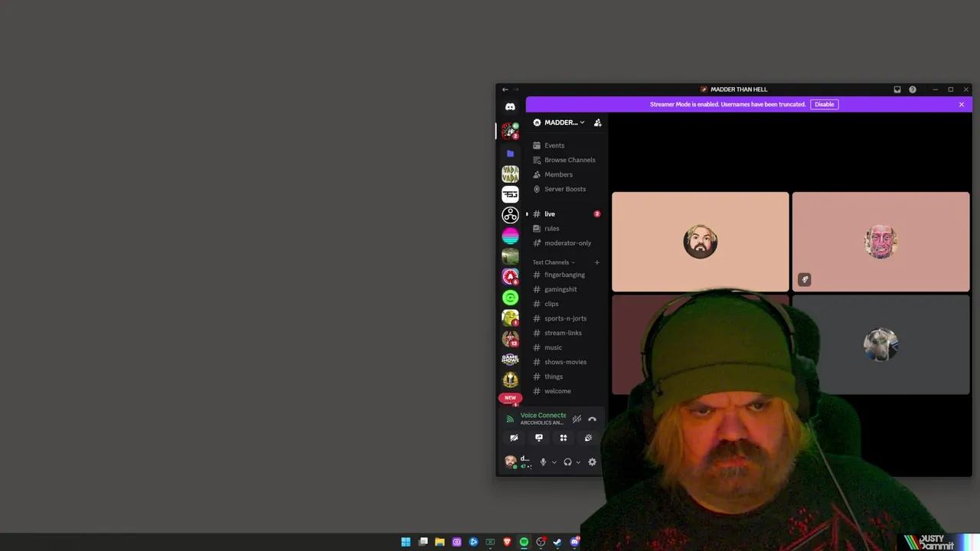Toggle camera on in voice panel
This screenshot has width=980, height=551.
(x=514, y=438)
